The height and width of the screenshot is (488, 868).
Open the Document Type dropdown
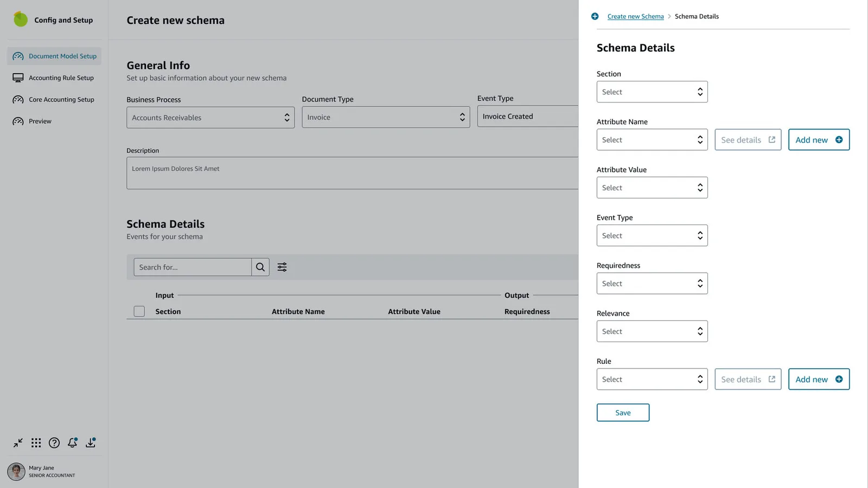tap(386, 117)
